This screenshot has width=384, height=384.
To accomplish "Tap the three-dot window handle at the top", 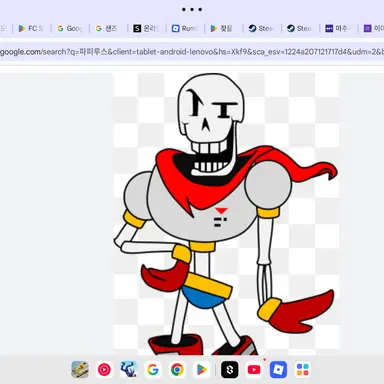I will pyautogui.click(x=192, y=9).
